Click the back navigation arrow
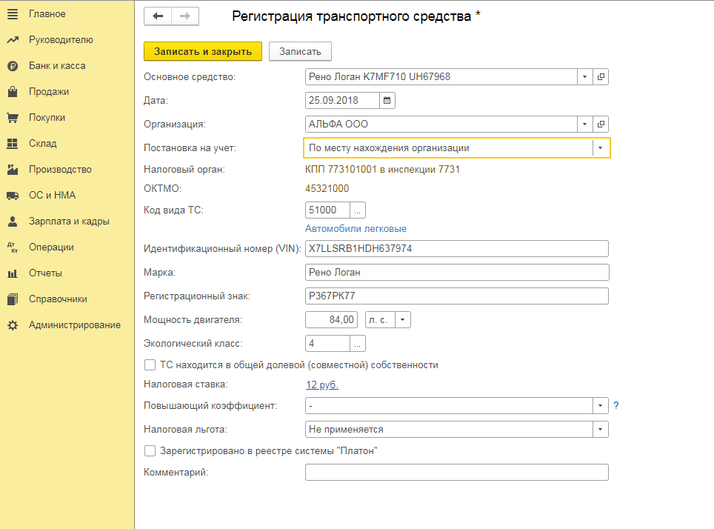The image size is (714, 529). 158,17
